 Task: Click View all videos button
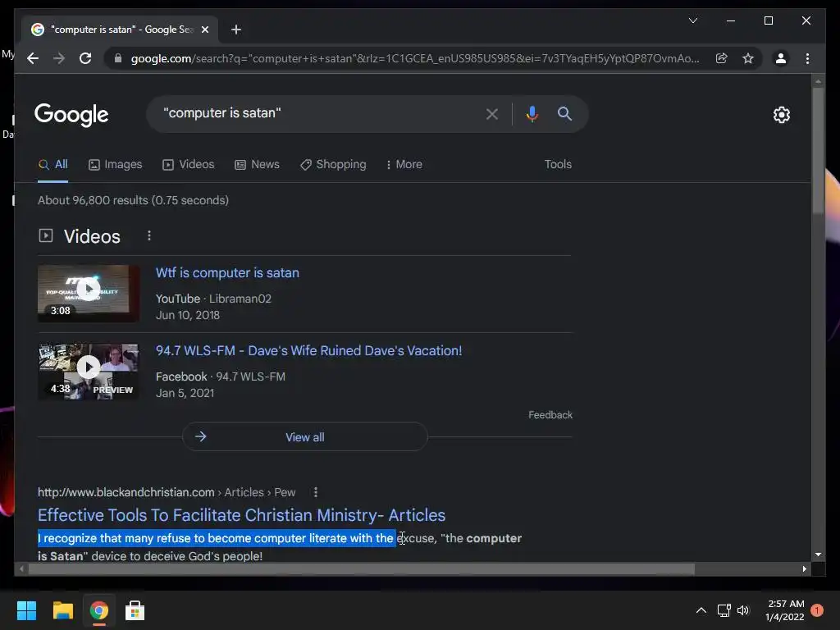click(x=305, y=437)
